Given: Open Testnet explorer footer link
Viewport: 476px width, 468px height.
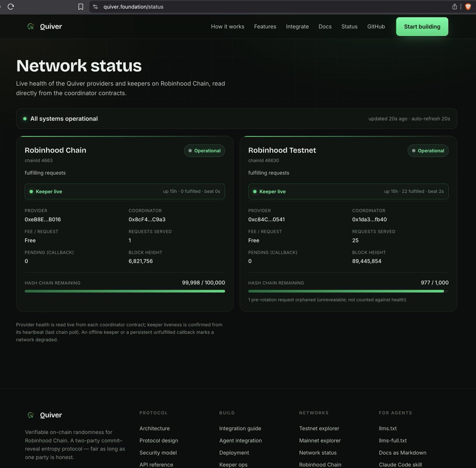Looking at the screenshot, I should pos(319,428).
